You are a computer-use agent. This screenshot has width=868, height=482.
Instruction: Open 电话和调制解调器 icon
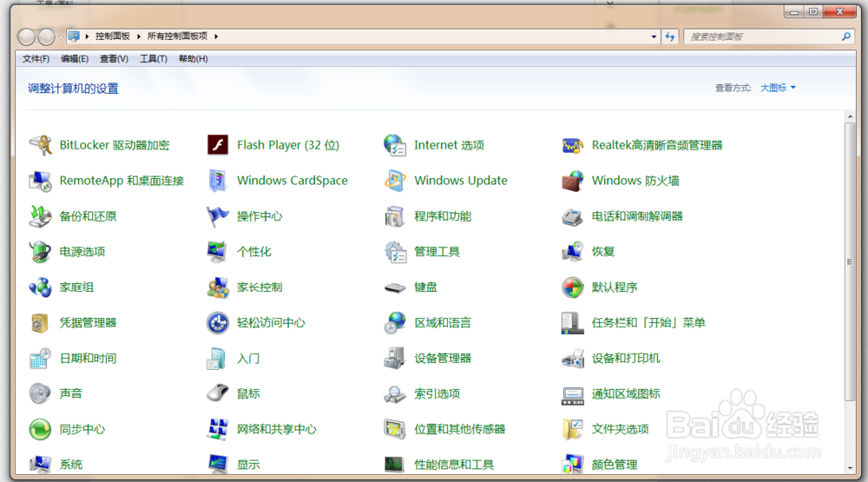572,216
